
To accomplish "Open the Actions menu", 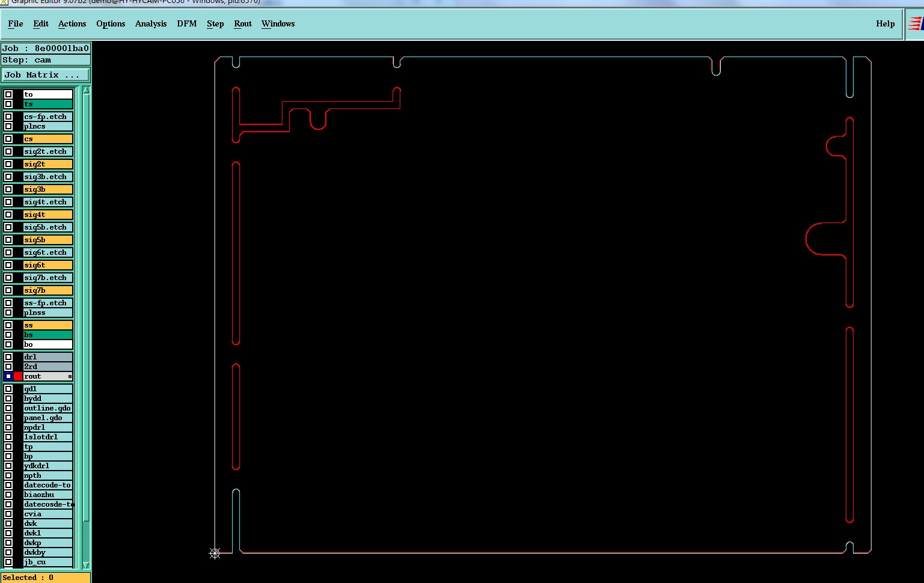I will [72, 23].
